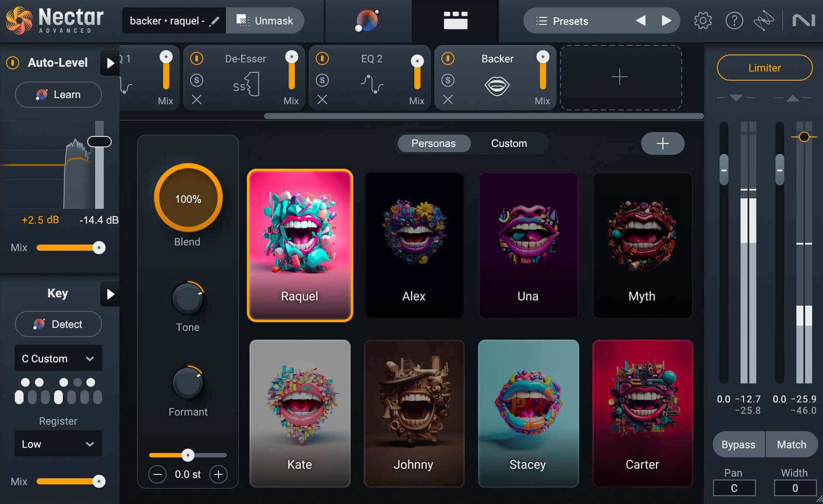Viewport: 823px width, 504px height.
Task: Open help with the question mark icon
Action: (734, 20)
